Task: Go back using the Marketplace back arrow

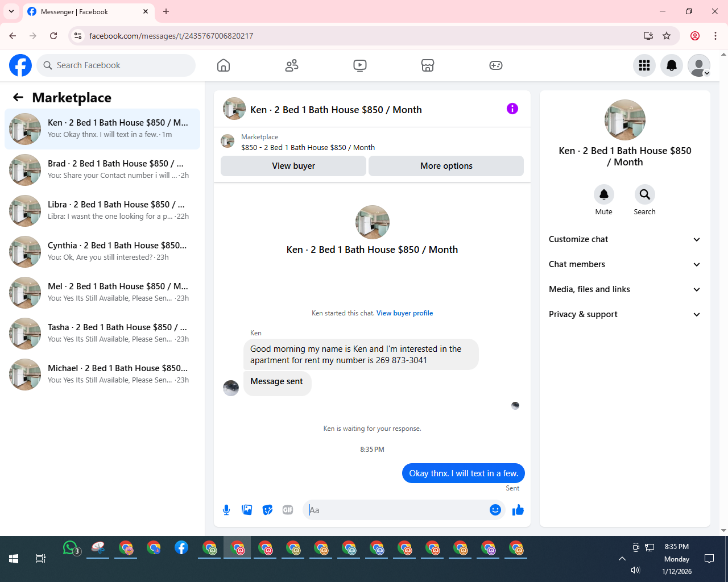Action: point(18,97)
